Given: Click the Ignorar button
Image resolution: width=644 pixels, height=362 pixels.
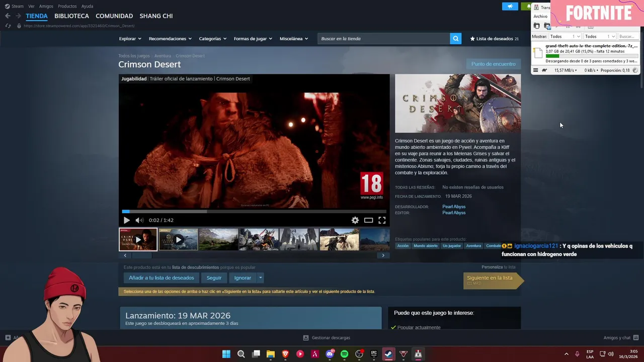Looking at the screenshot, I should pyautogui.click(x=243, y=278).
